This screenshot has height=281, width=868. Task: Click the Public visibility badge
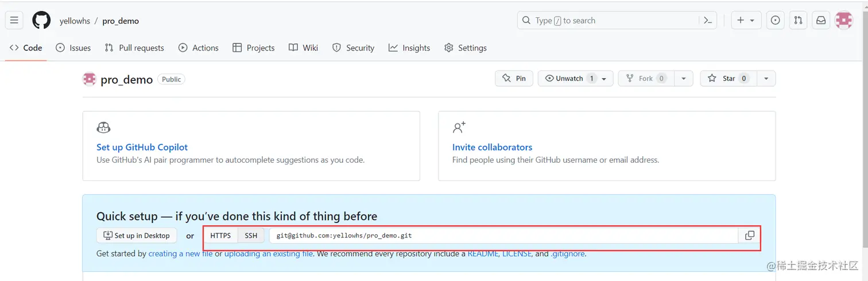click(x=171, y=79)
